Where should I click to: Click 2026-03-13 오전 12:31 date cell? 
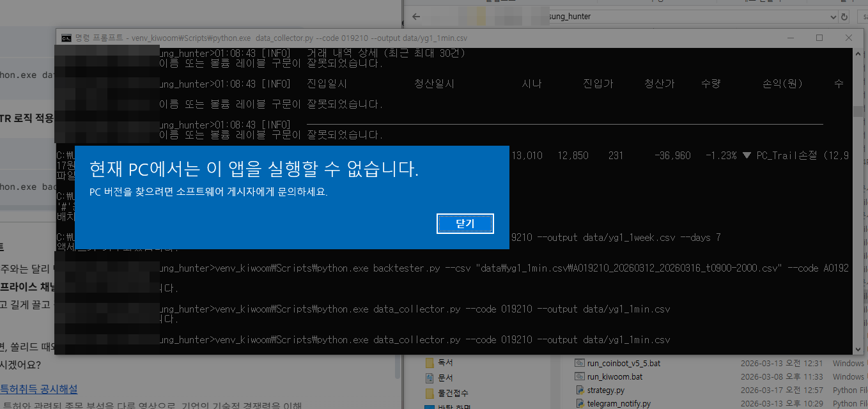click(781, 363)
